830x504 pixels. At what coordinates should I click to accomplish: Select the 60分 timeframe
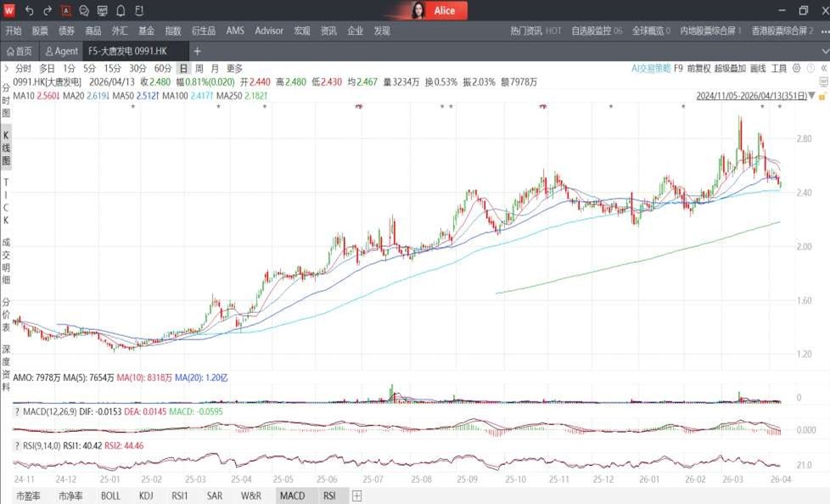pyautogui.click(x=163, y=68)
